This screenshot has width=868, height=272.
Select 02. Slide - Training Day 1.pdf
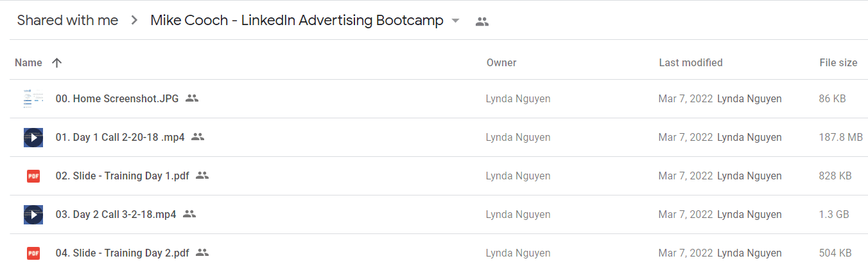(123, 176)
